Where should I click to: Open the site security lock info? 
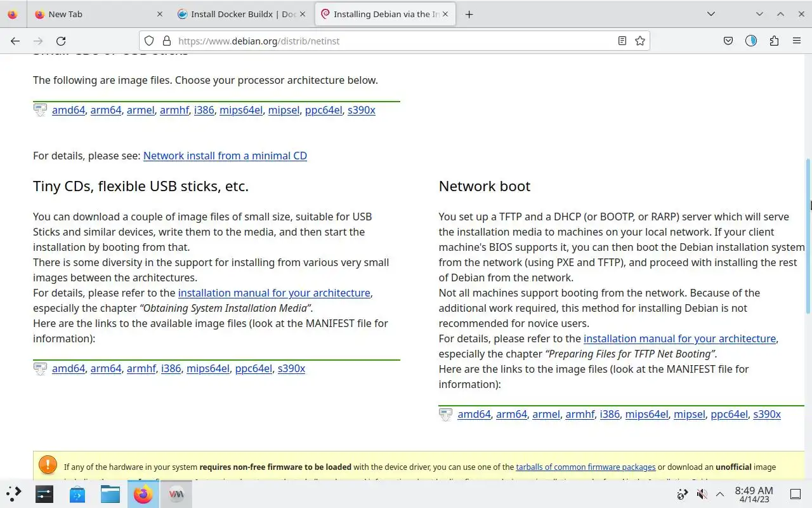[x=167, y=41]
